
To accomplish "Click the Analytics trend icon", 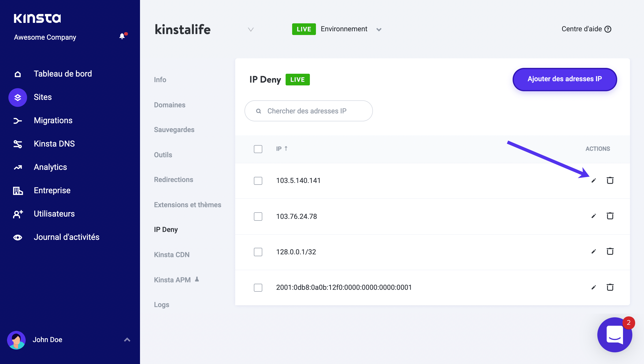I will [17, 167].
